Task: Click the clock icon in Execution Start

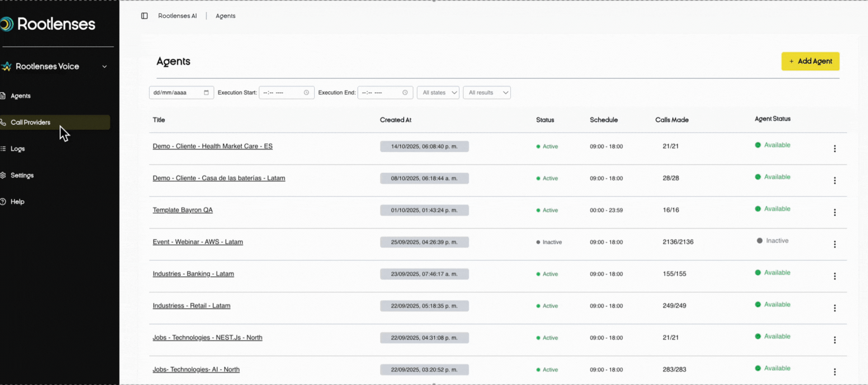Action: pyautogui.click(x=306, y=92)
